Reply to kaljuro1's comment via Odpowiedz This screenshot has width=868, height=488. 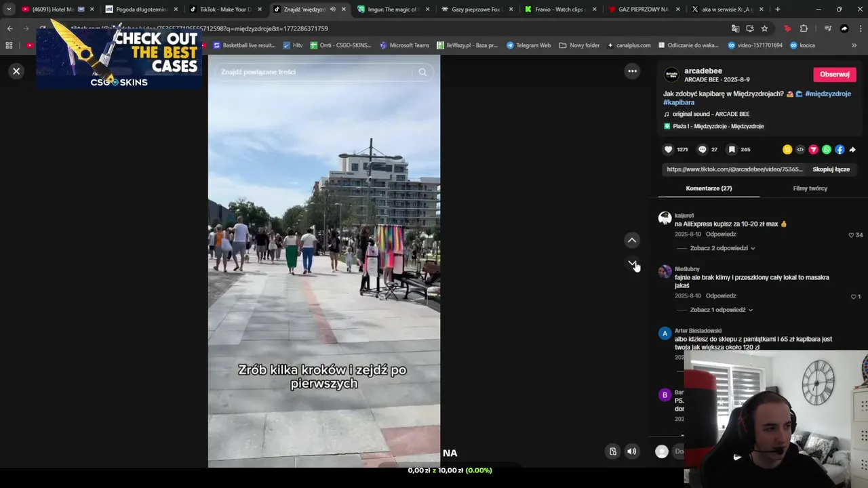coord(721,235)
